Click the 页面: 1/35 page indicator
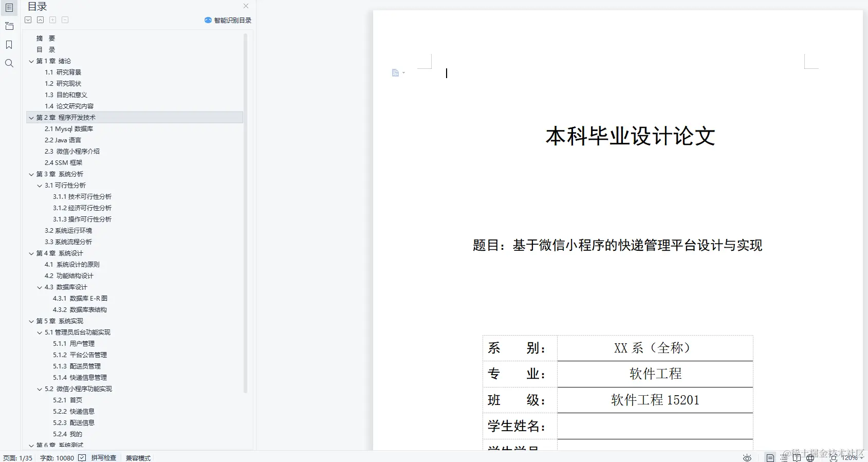This screenshot has width=868, height=462. [x=18, y=458]
